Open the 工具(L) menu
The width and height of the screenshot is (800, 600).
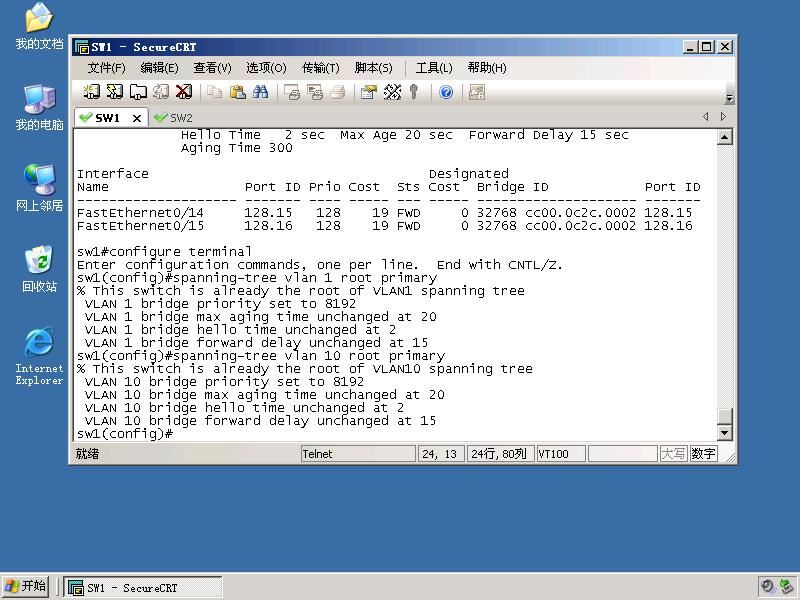coord(434,68)
